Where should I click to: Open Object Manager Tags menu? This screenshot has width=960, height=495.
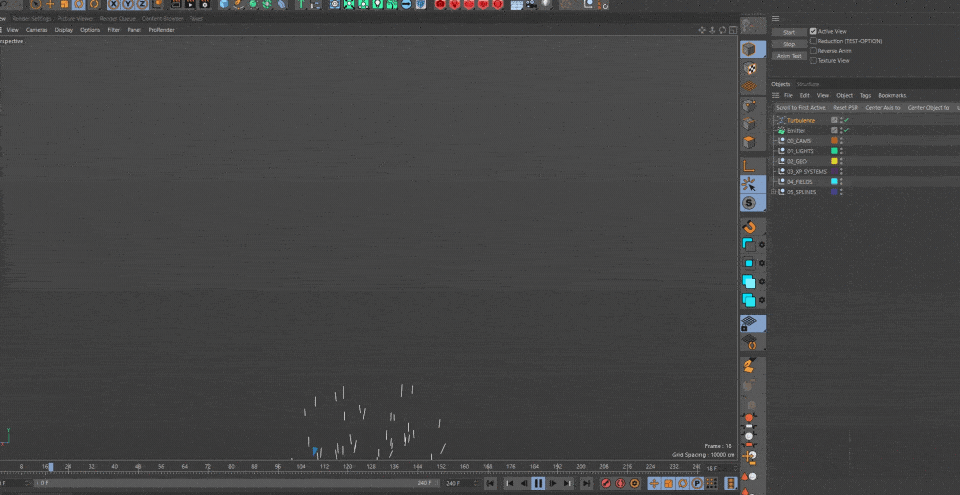[x=865, y=96]
